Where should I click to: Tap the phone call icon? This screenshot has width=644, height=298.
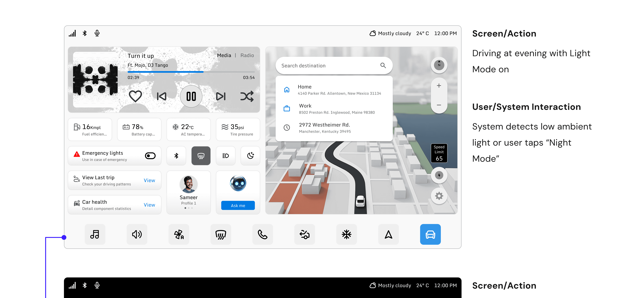pos(263,234)
